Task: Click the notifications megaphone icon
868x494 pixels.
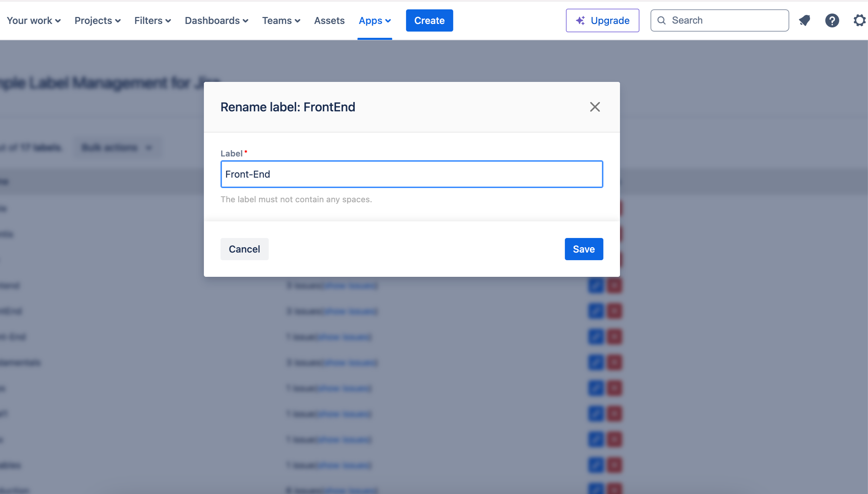Action: tap(805, 20)
